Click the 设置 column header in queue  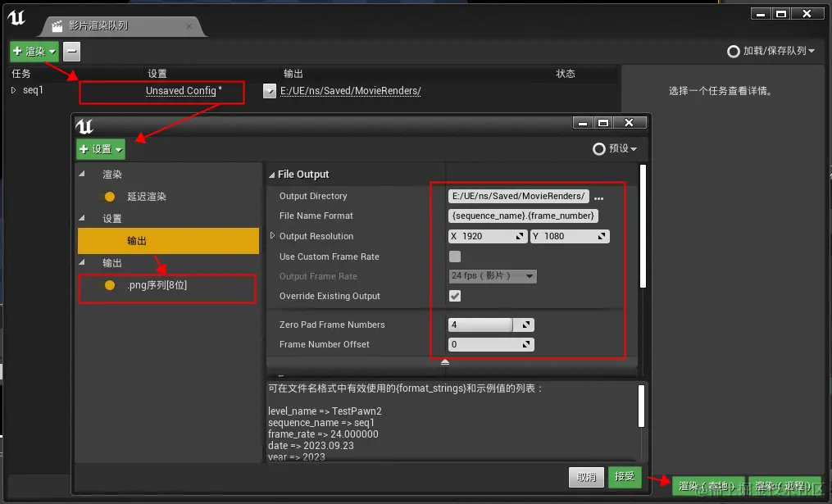coord(157,74)
